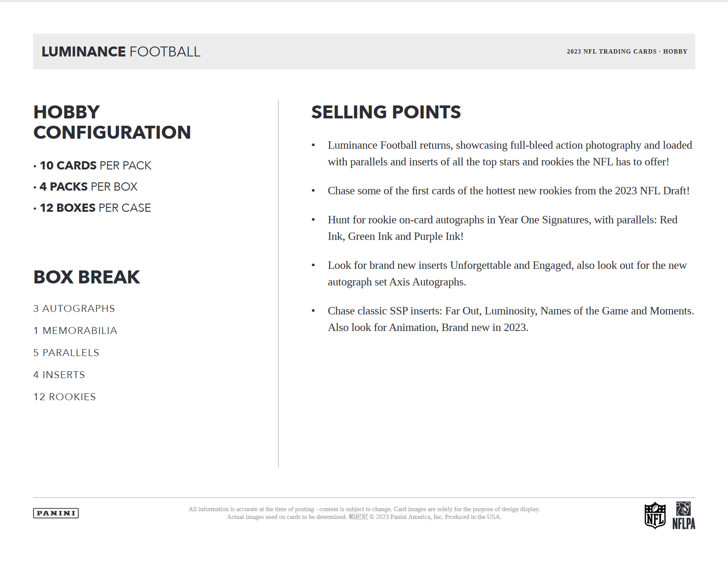The width and height of the screenshot is (728, 563).
Task: Click the NFLPA logo
Action: point(684,515)
